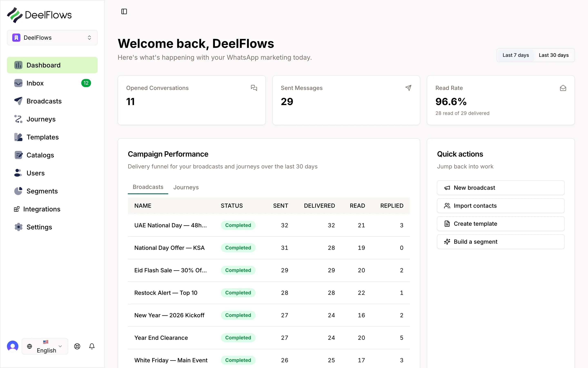Click the DELIVERED column header
The width and height of the screenshot is (588, 368).
pyautogui.click(x=320, y=206)
